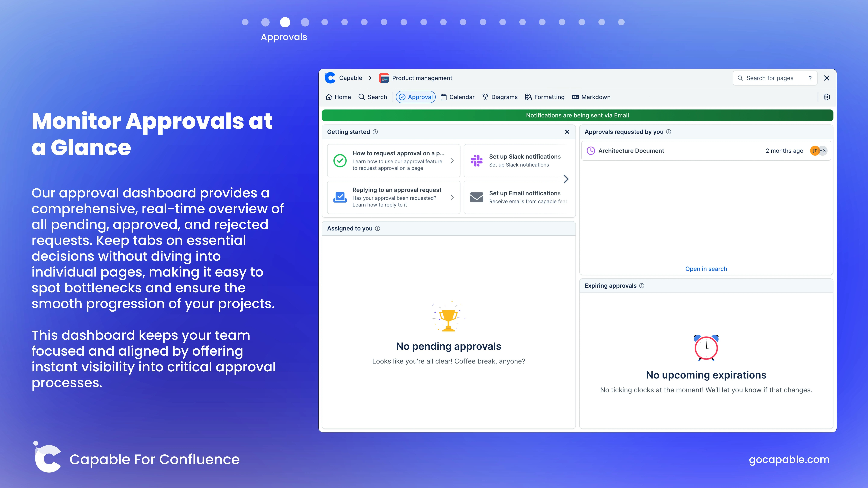The image size is (868, 488).
Task: Click magnifier icon in Search for pages
Action: point(740,78)
